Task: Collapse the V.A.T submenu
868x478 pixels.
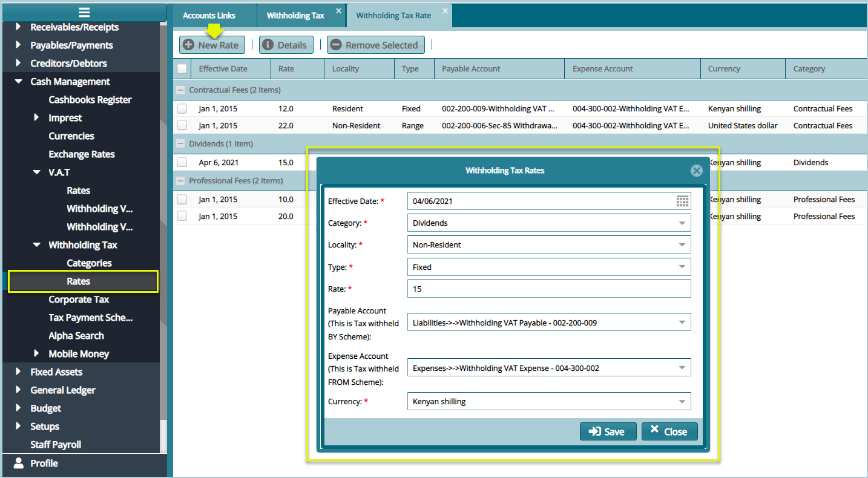Action: (36, 172)
